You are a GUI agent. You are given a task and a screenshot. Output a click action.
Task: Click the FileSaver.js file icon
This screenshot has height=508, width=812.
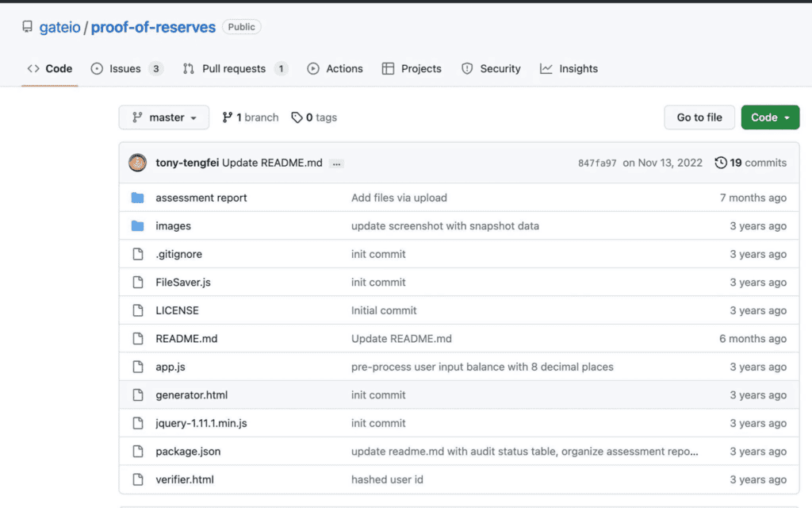138,282
